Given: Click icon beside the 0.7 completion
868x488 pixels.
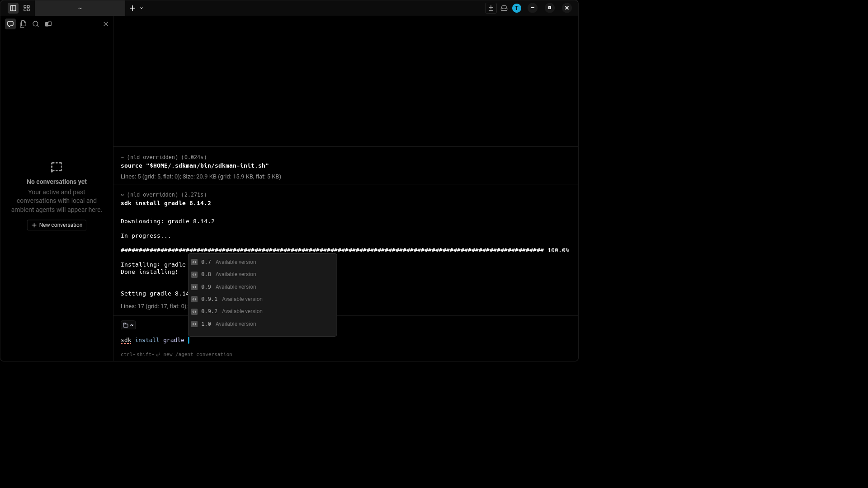Looking at the screenshot, I should click(x=194, y=262).
